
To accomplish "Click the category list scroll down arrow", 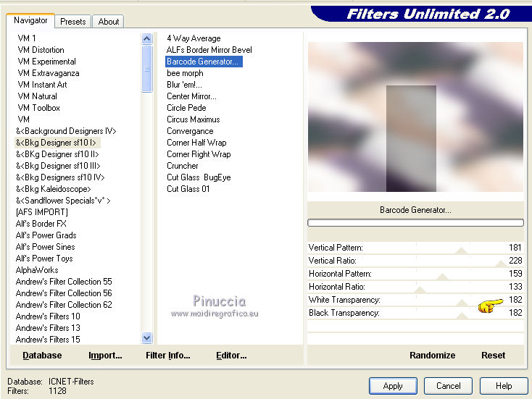I will (x=147, y=338).
